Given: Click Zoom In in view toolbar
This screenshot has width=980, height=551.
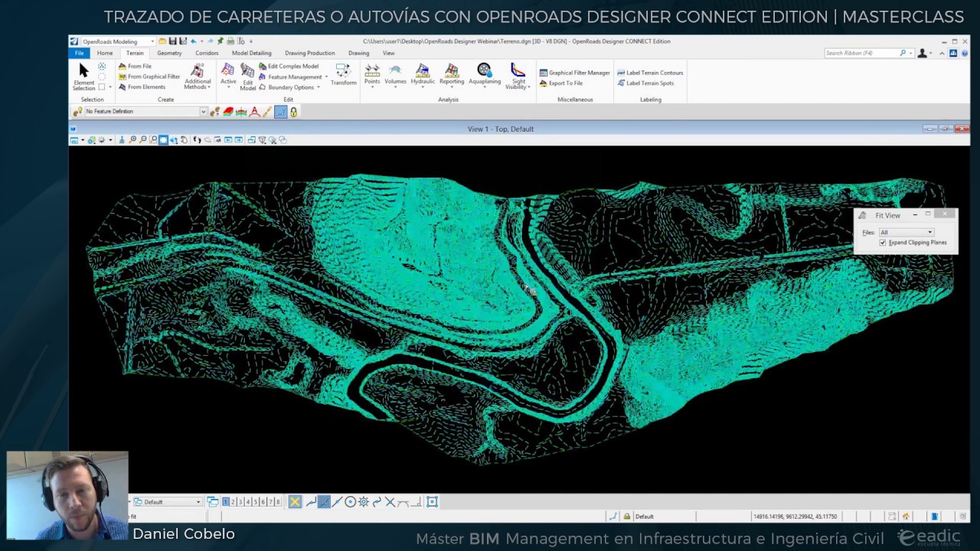Looking at the screenshot, I should (132, 140).
